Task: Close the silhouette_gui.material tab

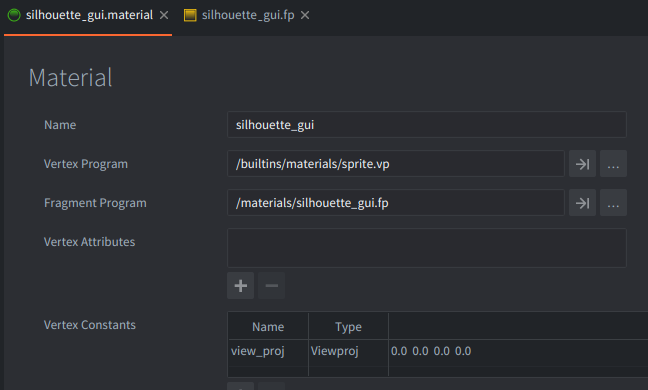Action: tap(164, 15)
